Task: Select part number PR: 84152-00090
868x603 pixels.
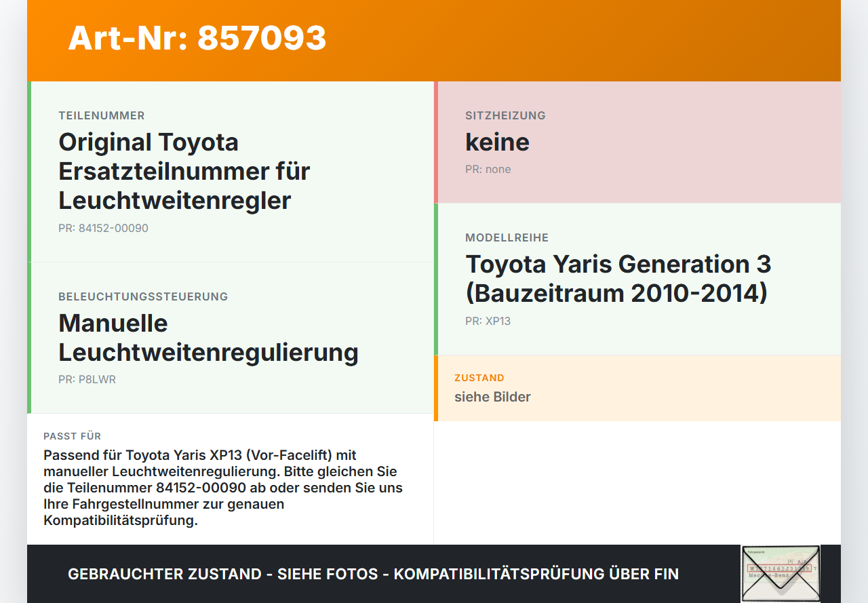Action: click(103, 228)
